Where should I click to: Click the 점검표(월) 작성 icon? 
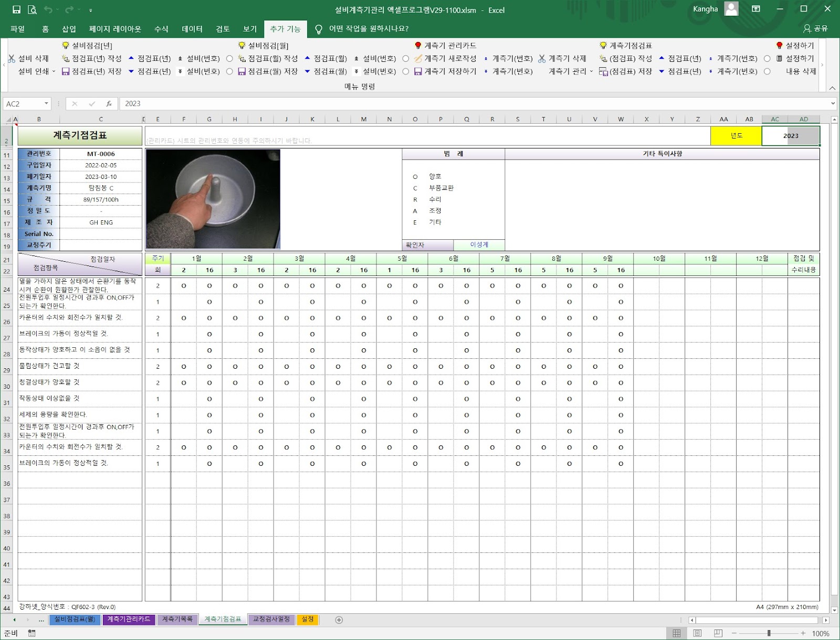pyautogui.click(x=242, y=59)
